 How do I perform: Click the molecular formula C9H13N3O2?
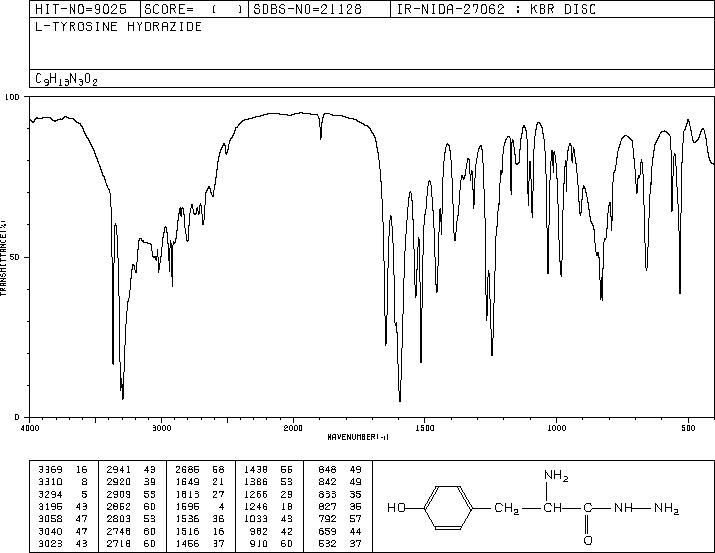(66, 79)
